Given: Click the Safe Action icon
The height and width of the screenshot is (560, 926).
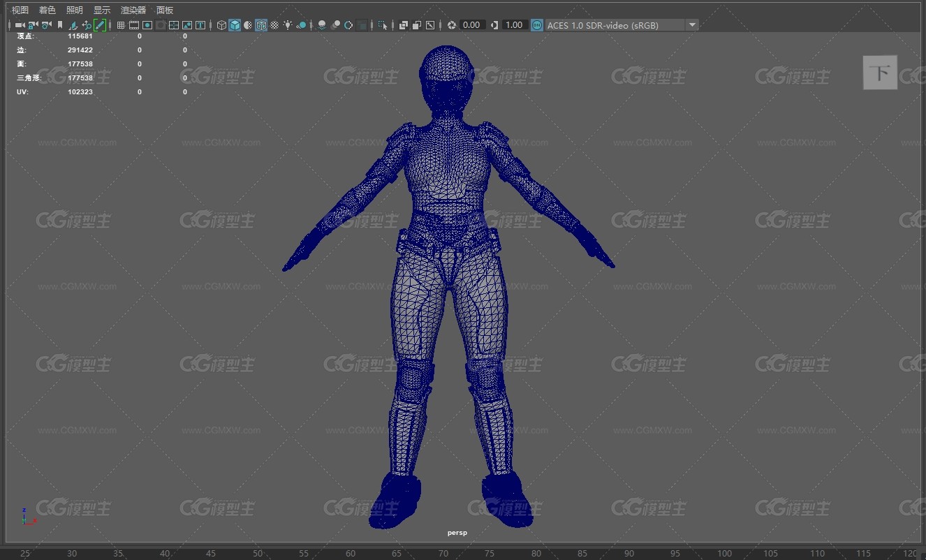Looking at the screenshot, I should [187, 25].
